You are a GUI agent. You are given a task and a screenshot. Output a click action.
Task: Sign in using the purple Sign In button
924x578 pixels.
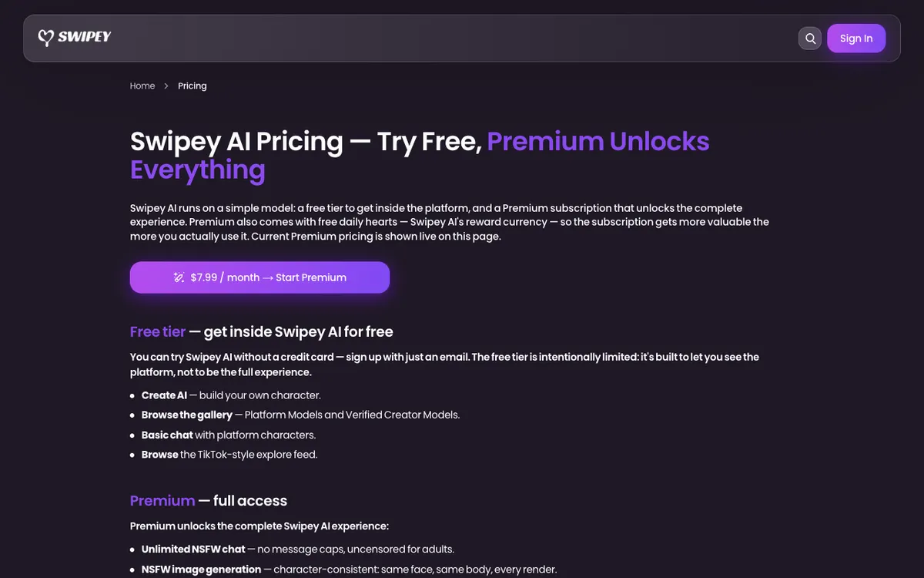point(856,39)
